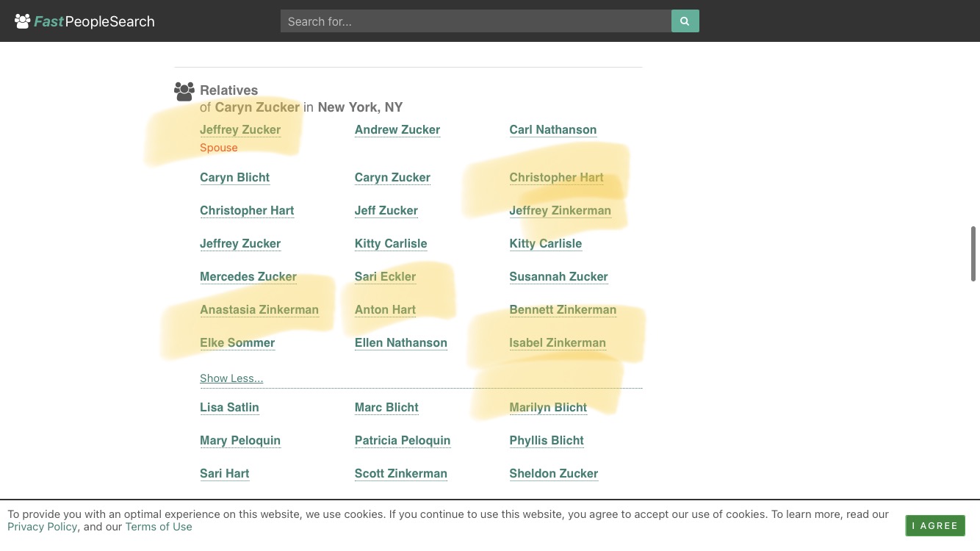
Task: Open the Marc Blicht relative link
Action: [x=386, y=408]
